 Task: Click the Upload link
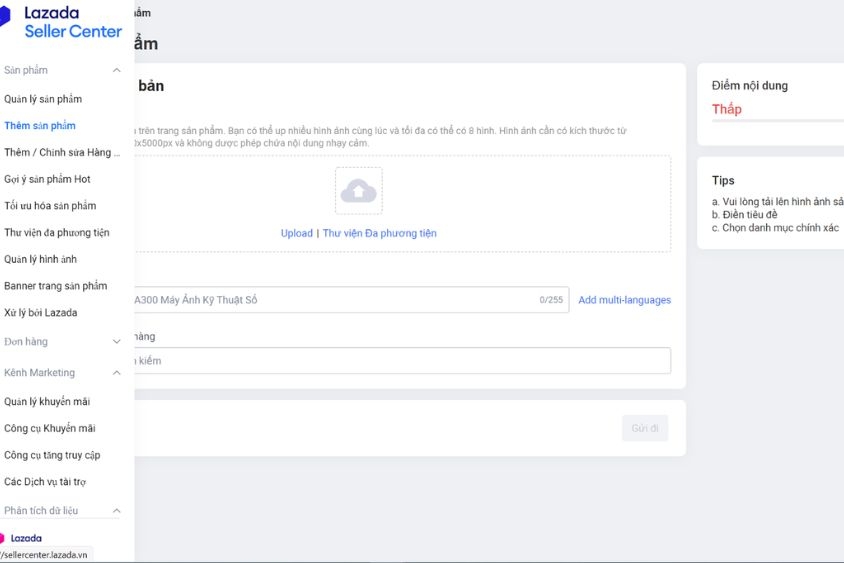[x=296, y=233]
